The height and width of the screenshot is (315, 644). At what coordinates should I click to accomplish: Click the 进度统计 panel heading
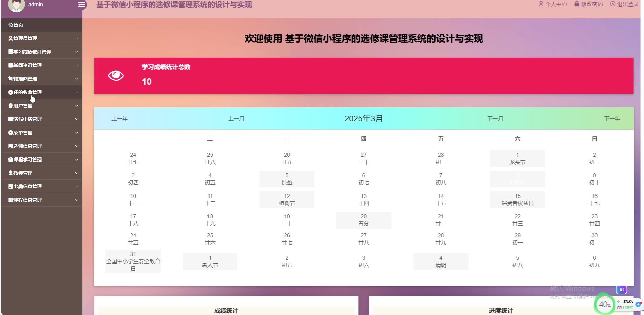(x=501, y=311)
